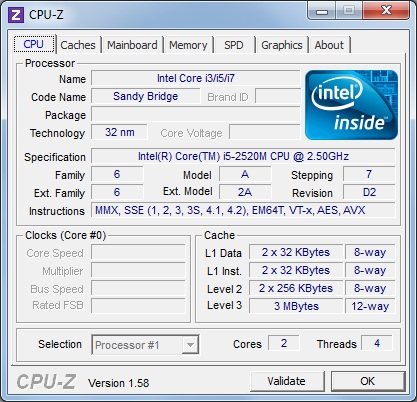The image size is (417, 402).
Task: Click the Instructions field listing MMX, SSE
Action: (x=243, y=210)
